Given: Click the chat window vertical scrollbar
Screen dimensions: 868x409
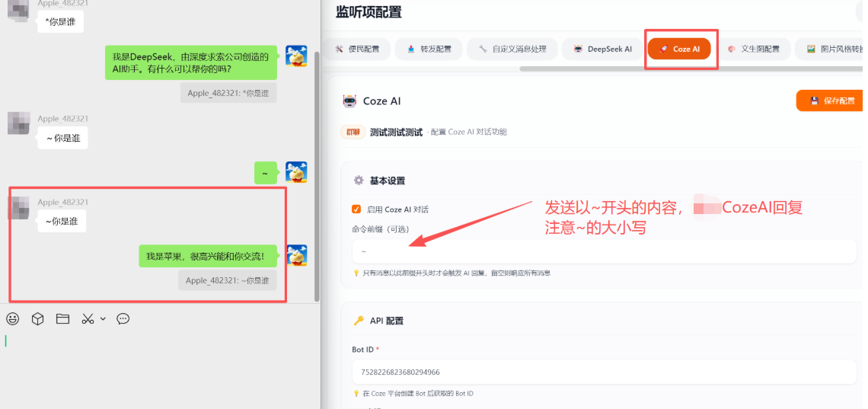Looking at the screenshot, I should (318, 176).
